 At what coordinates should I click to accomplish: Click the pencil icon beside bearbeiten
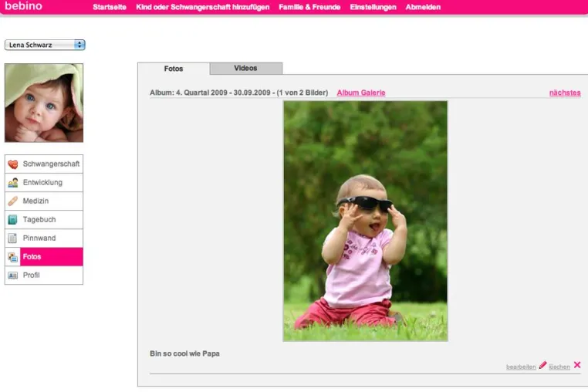click(542, 365)
